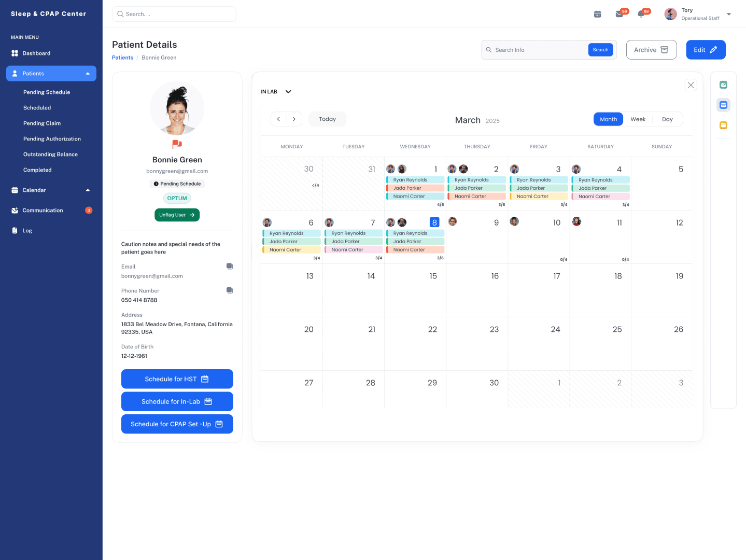Select Naomi Carter appointment on March 6

(291, 250)
